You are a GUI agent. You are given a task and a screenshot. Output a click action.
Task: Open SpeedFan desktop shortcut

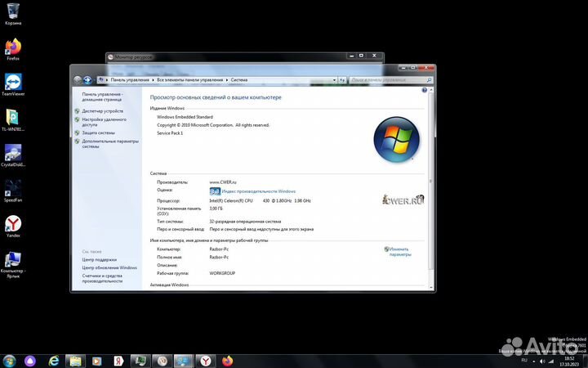(x=13, y=191)
